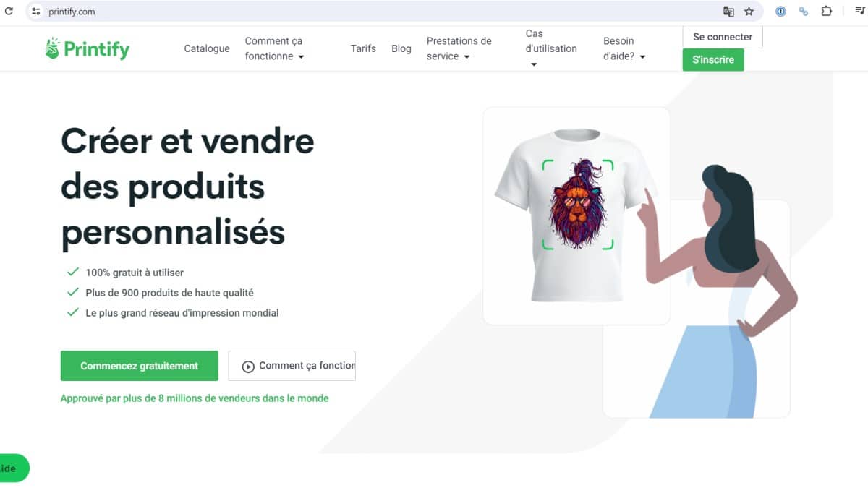868x488 pixels.
Task: Open the Catalogue menu item
Action: click(x=207, y=48)
